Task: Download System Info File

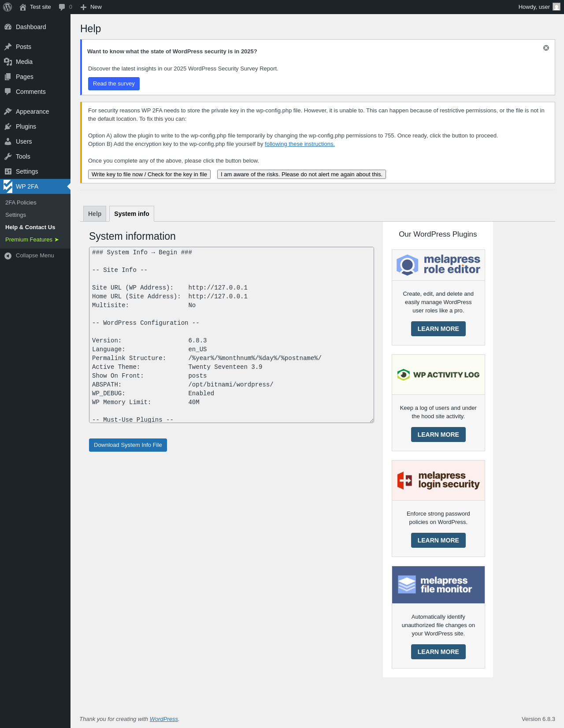Action: coord(128,445)
